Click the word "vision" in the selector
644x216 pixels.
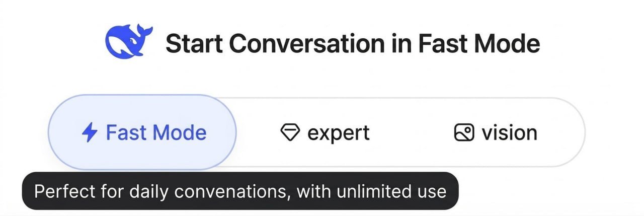click(509, 133)
